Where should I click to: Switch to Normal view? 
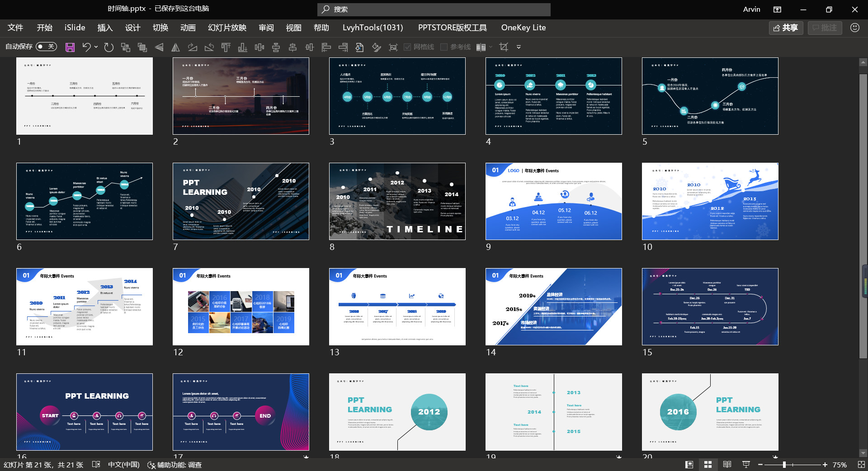[x=689, y=465]
